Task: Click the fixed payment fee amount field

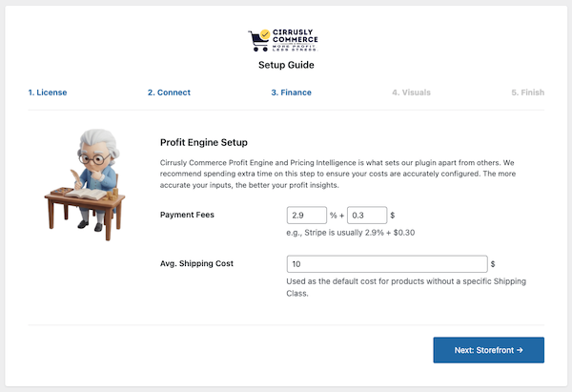Action: [367, 216]
